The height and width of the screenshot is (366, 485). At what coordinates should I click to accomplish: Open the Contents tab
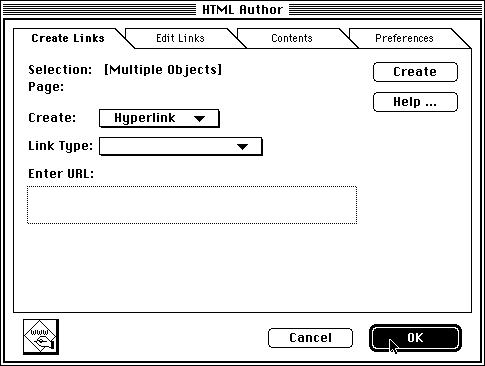pos(292,38)
